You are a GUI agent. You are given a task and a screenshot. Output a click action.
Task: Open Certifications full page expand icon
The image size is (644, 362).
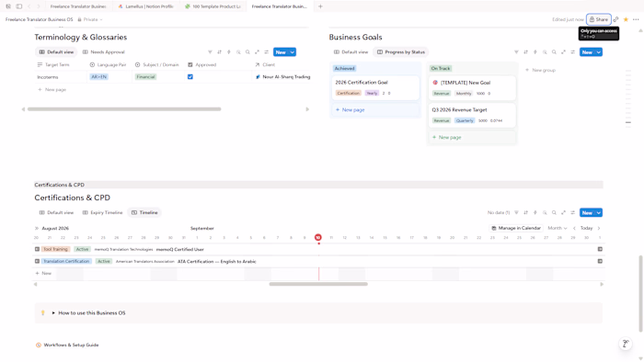click(x=563, y=212)
